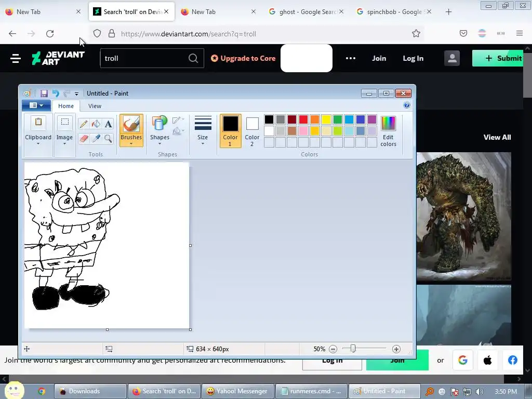Pick the yellow color swatch
Screen dimensions: 532x399
point(326,119)
